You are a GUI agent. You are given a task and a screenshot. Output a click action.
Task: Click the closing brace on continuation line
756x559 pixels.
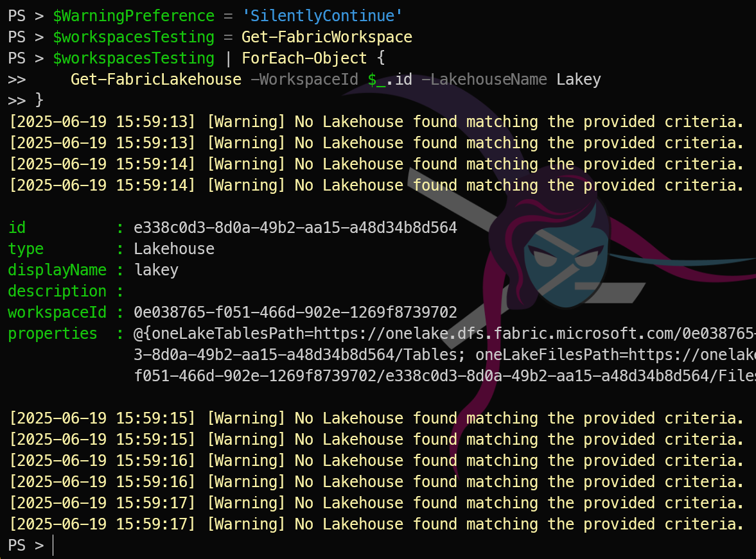pyautogui.click(x=39, y=100)
